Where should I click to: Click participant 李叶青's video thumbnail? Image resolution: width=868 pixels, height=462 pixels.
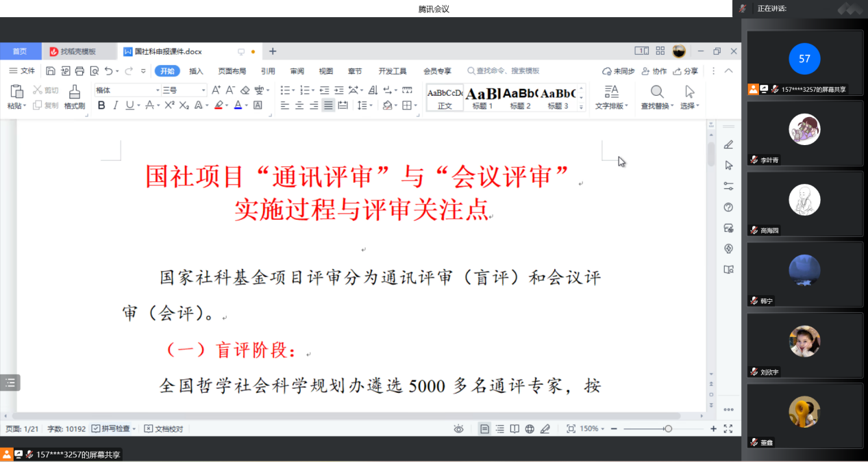pyautogui.click(x=804, y=133)
